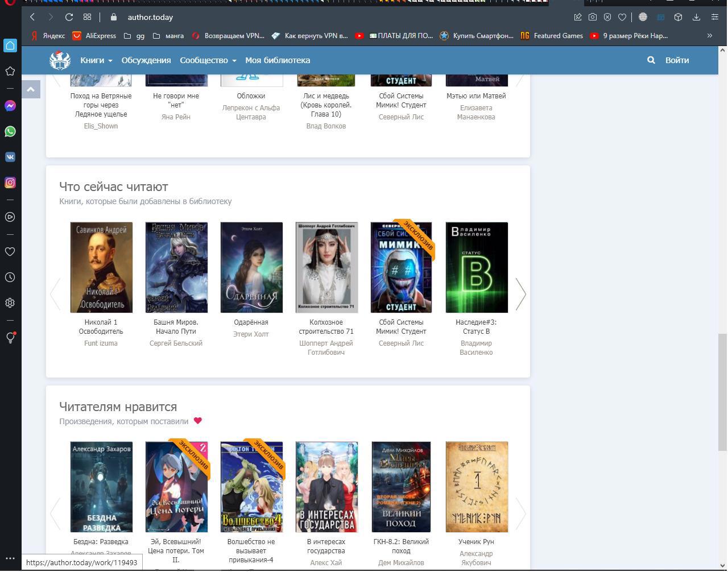Click the author.today logo icon
This screenshot has width=728, height=572.
(x=60, y=60)
